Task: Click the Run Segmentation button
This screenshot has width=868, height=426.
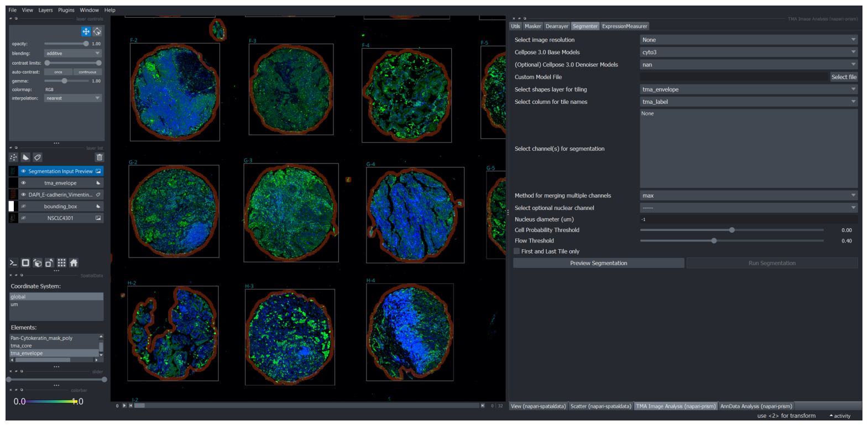Action: click(x=772, y=263)
